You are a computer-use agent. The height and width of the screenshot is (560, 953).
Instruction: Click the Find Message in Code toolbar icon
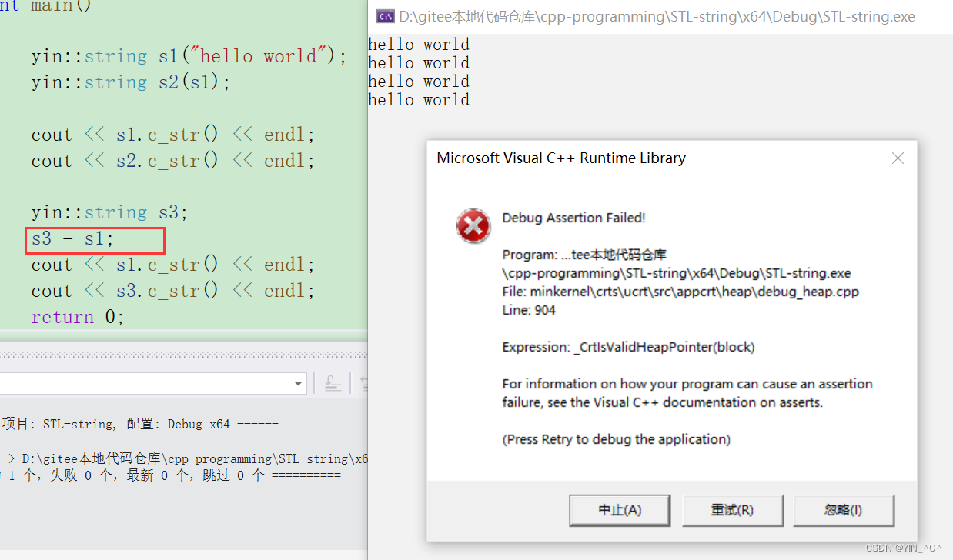coord(333,383)
